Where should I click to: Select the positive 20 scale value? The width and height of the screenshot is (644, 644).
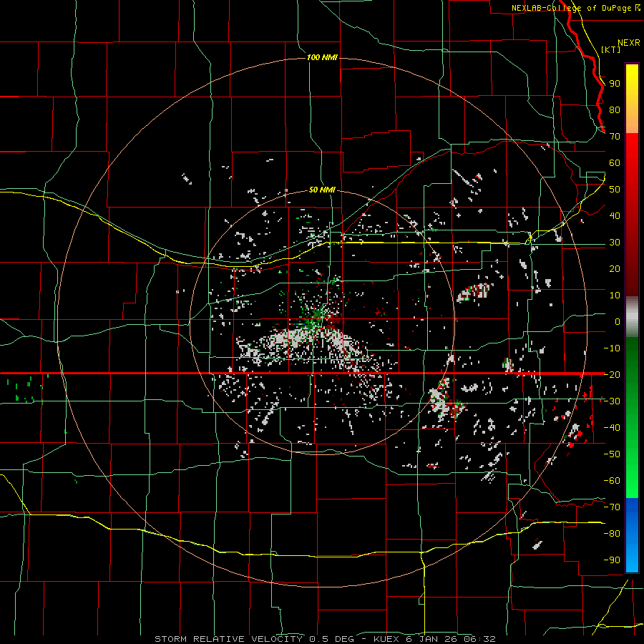615,269
